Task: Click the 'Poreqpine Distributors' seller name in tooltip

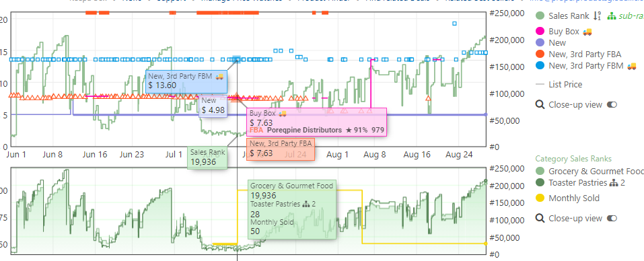Action: point(304,130)
